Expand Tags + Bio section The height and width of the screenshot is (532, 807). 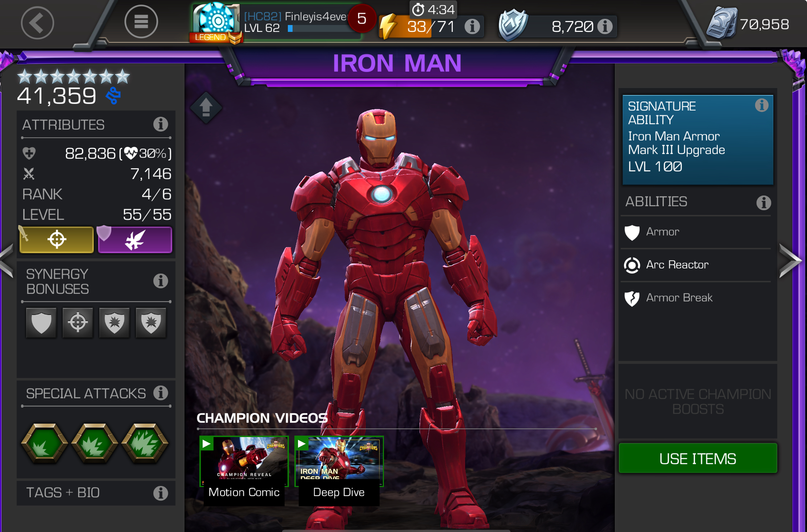[96, 493]
